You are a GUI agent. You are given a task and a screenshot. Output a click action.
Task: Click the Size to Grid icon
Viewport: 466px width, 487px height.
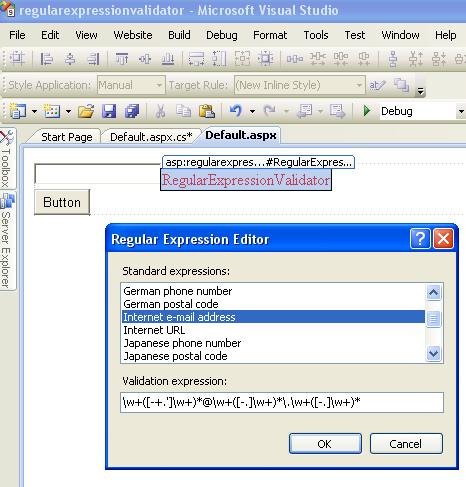(x=265, y=59)
